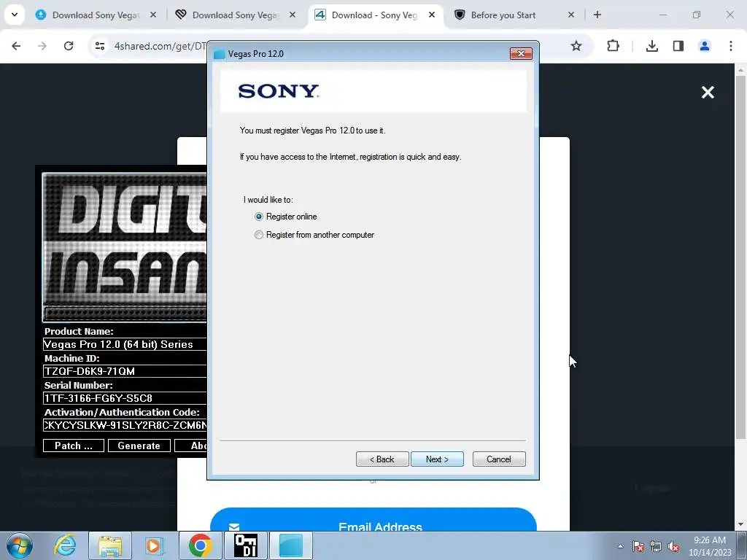Reload the 4shared page
Viewport: 747px width, 560px height.
tap(69, 46)
